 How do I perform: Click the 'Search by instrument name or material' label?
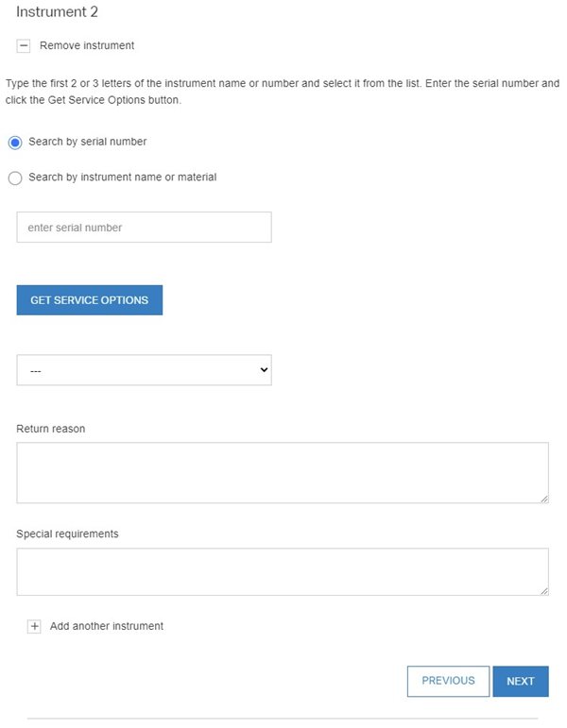point(123,177)
